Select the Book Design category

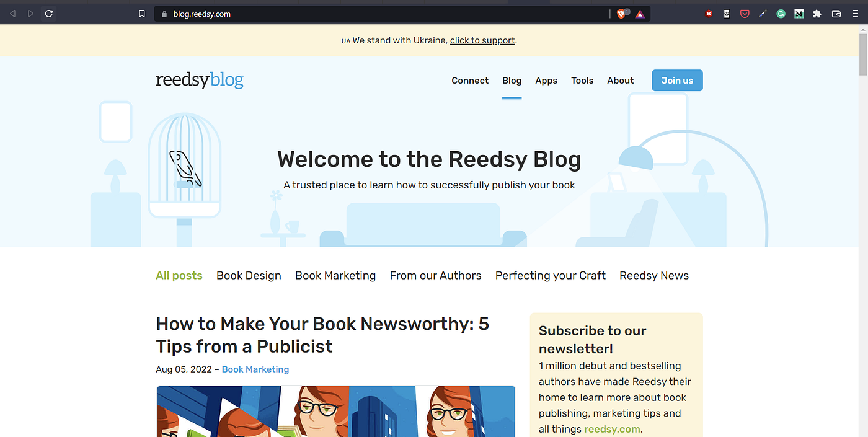pos(249,275)
